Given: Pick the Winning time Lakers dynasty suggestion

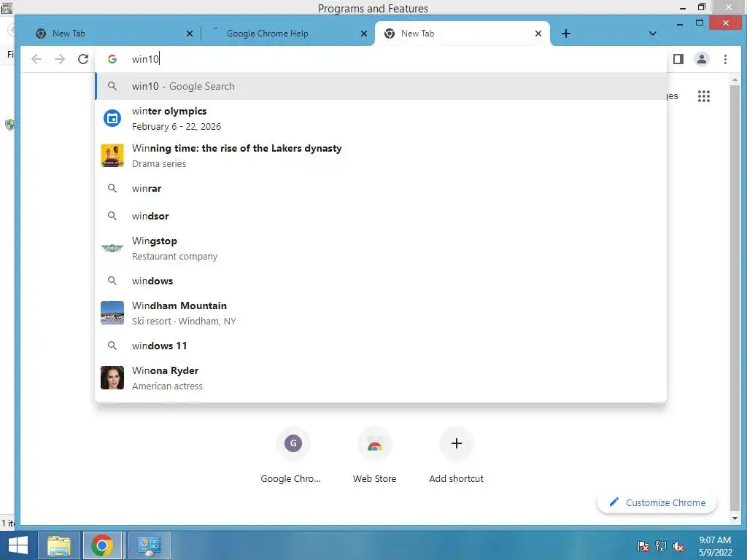Looking at the screenshot, I should [381, 156].
